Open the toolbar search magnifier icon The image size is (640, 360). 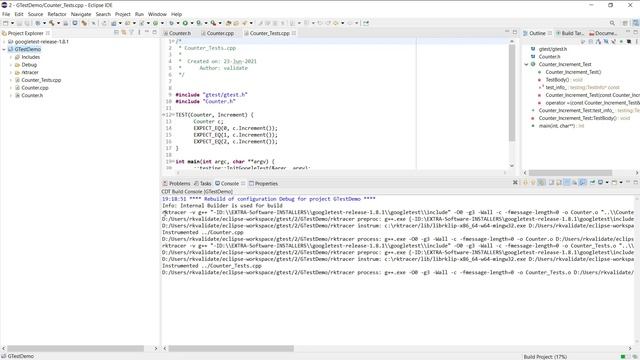tap(612, 23)
